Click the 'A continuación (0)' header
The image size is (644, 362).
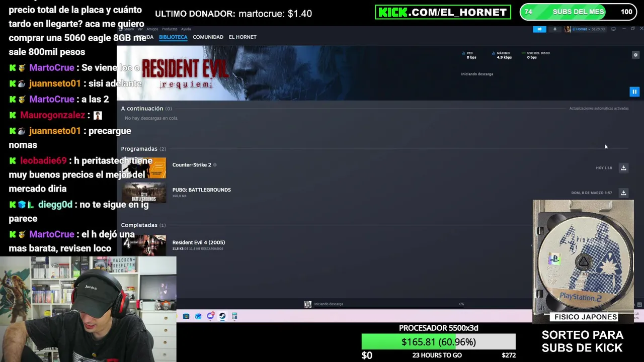tap(146, 109)
